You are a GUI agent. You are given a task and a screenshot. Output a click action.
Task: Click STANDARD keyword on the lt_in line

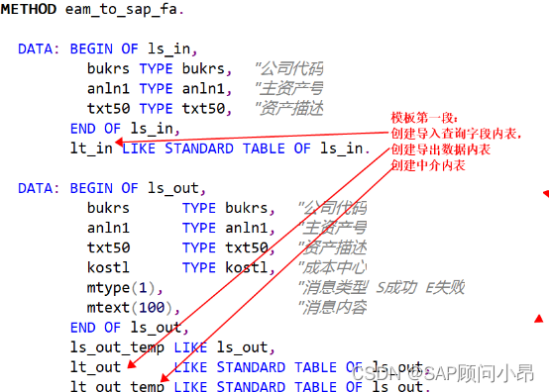(x=199, y=148)
